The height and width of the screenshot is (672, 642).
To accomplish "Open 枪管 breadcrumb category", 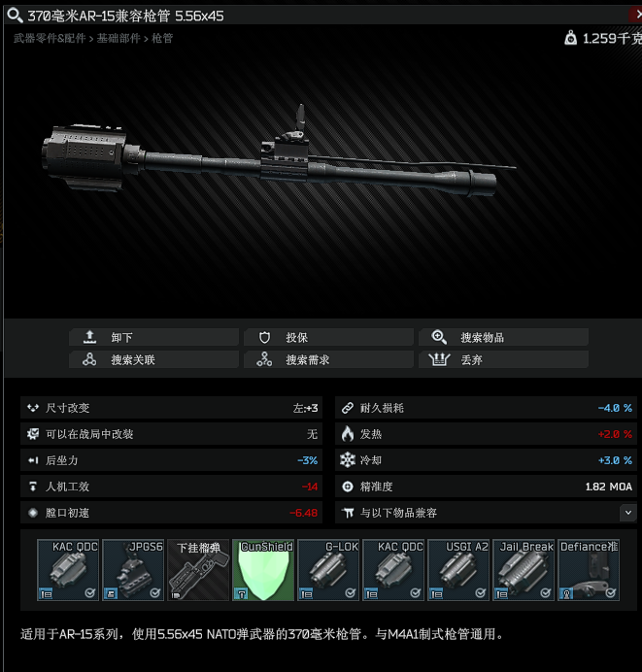I will (162, 39).
